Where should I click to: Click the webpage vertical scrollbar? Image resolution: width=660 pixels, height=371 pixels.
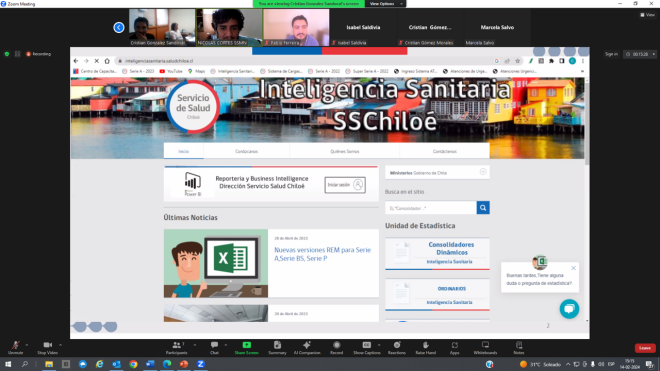(587, 122)
